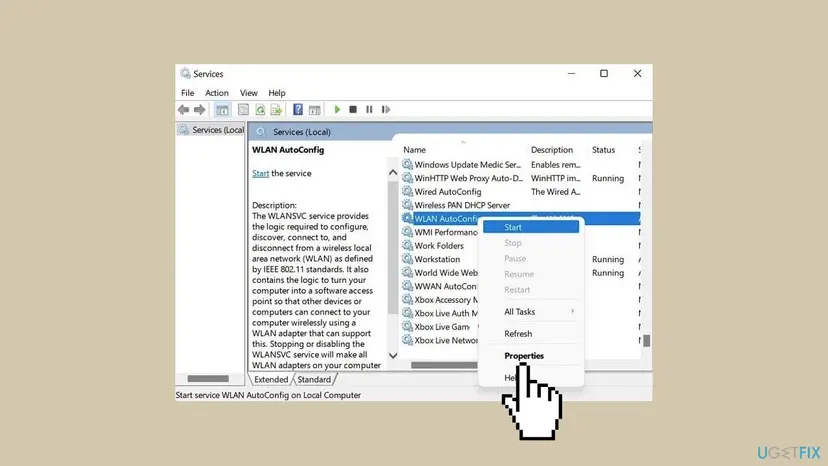Switch to the Standard tab
This screenshot has width=828, height=466.
pos(314,379)
